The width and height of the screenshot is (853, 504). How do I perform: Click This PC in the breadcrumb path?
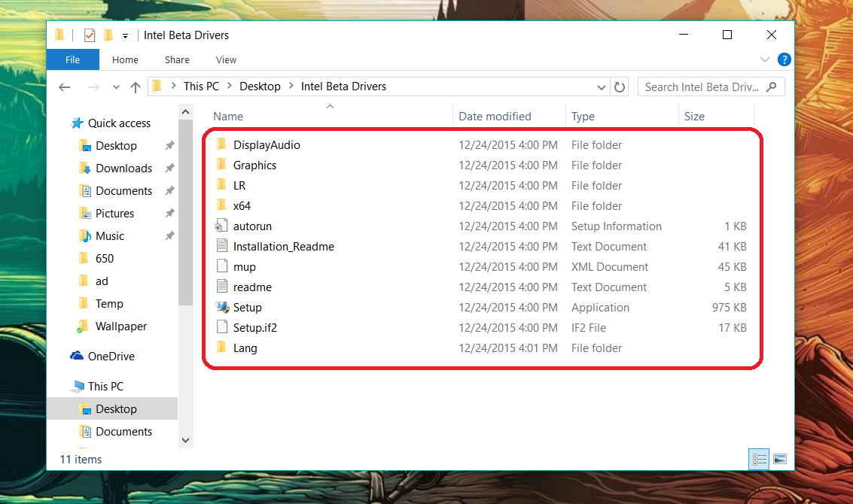point(201,86)
